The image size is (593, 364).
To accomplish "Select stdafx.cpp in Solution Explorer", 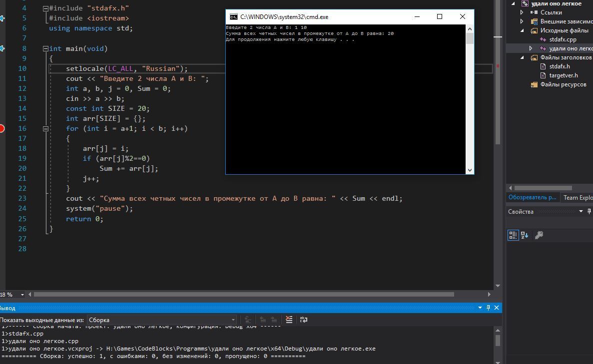I will pyautogui.click(x=563, y=39).
